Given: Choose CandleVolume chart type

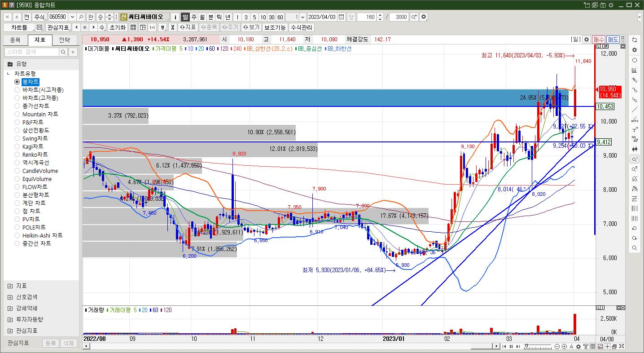Looking at the screenshot, I should coord(17,171).
